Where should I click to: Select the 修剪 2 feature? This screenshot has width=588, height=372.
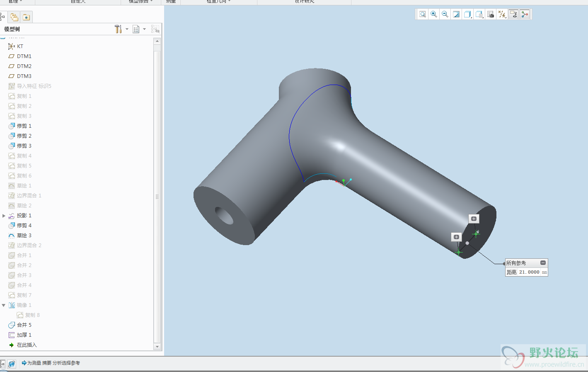(20, 136)
